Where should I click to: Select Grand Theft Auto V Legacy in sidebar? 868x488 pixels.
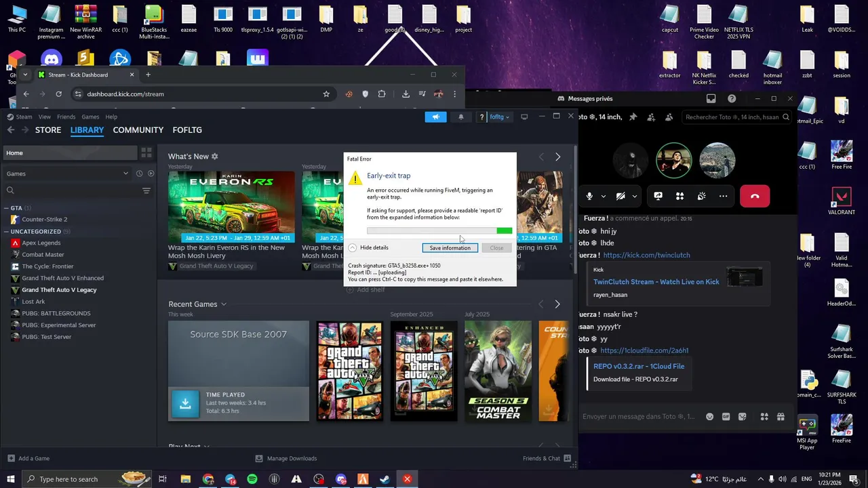[59, 290]
